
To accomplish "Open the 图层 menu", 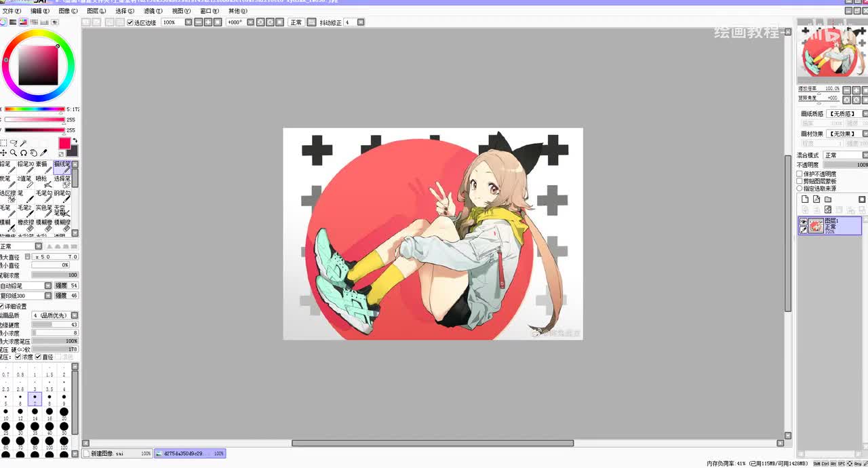I will click(x=96, y=12).
